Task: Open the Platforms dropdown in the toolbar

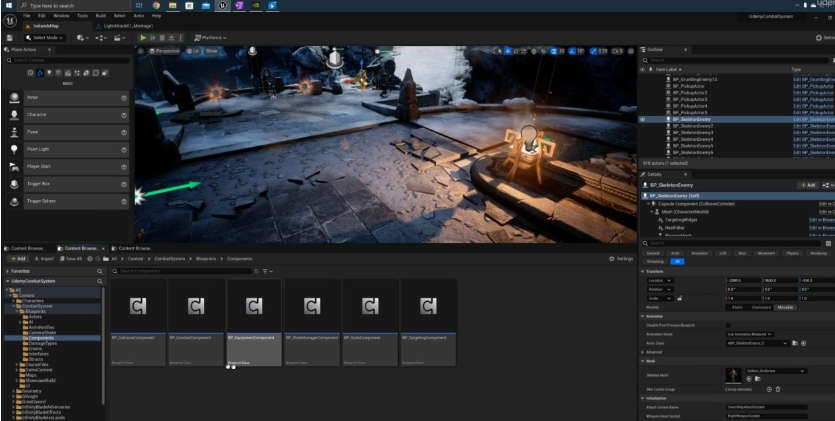Action: [x=210, y=38]
